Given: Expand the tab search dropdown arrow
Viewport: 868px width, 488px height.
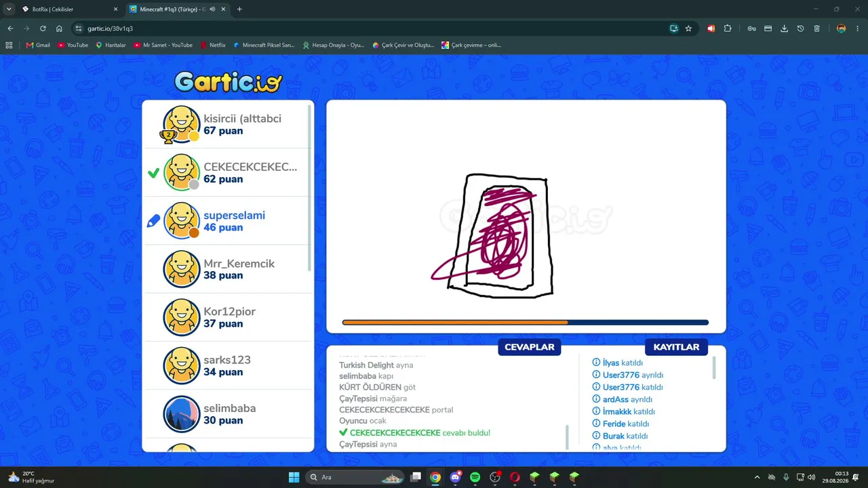Looking at the screenshot, I should click(x=9, y=9).
